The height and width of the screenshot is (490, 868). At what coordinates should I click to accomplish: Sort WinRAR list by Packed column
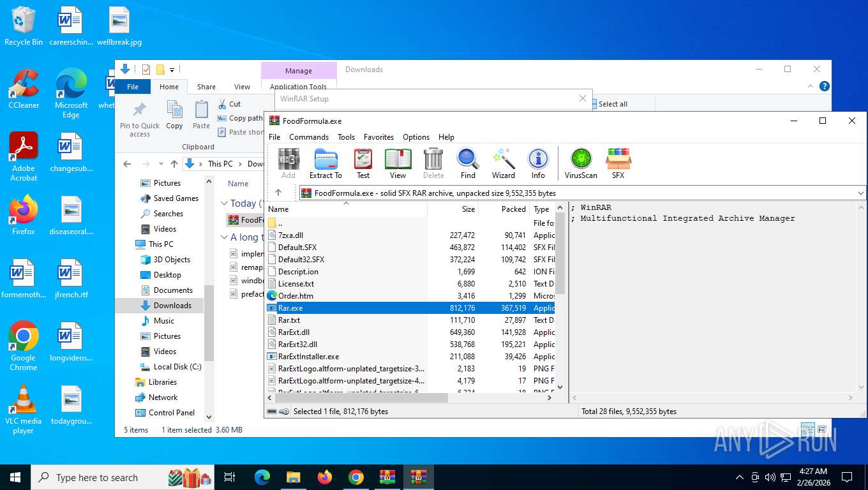(504, 209)
